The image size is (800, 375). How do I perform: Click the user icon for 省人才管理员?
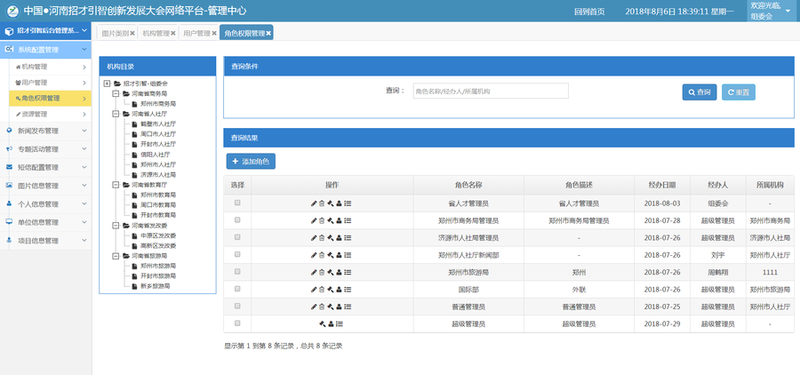click(x=339, y=204)
